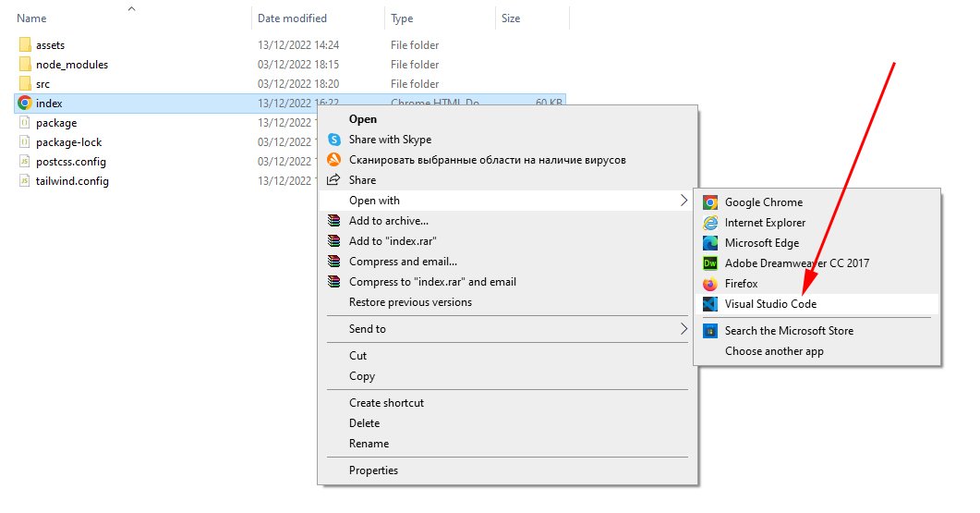
Task: Click the Visual Studio Code icon in submenu
Action: (710, 304)
